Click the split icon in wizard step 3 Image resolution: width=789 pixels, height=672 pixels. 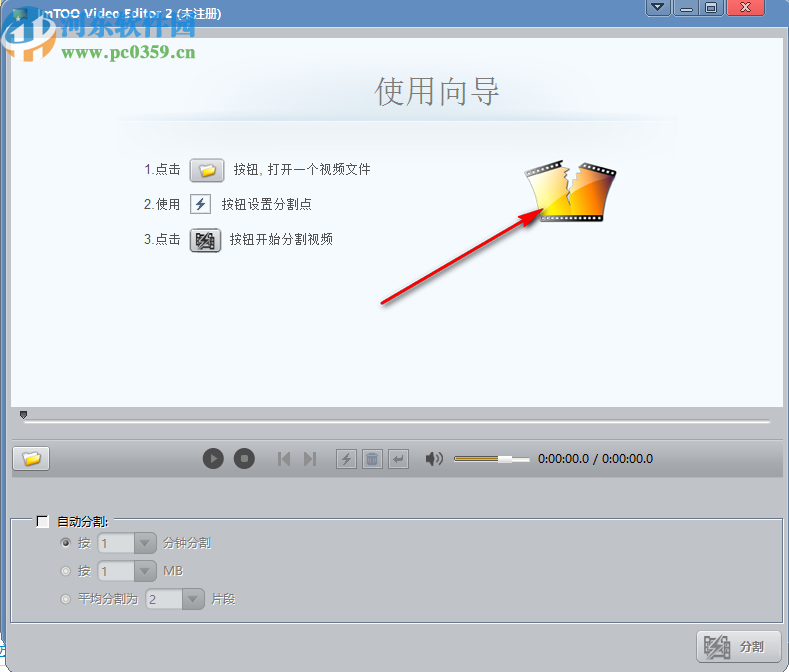click(205, 240)
